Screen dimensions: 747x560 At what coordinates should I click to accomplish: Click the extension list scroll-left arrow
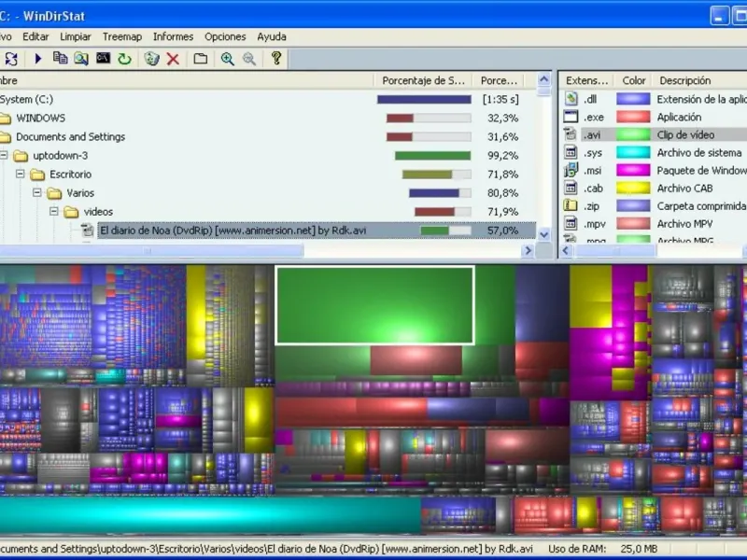567,250
